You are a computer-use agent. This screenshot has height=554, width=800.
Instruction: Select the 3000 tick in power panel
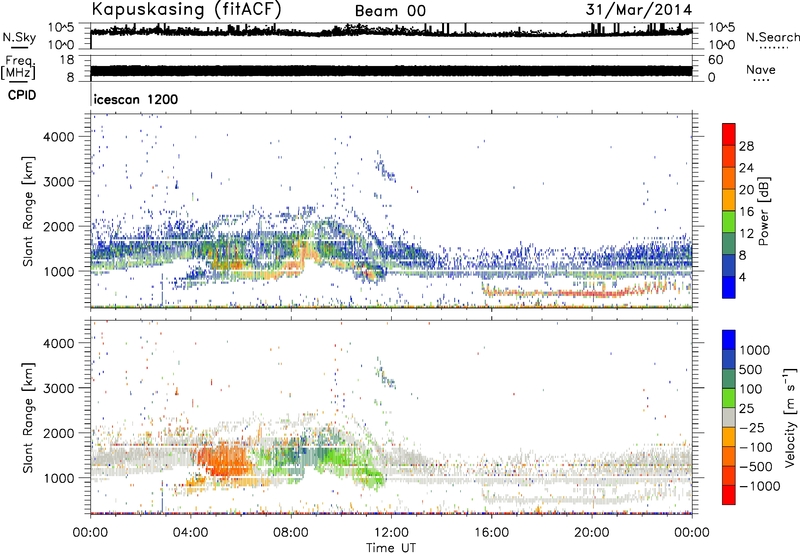[x=59, y=182]
